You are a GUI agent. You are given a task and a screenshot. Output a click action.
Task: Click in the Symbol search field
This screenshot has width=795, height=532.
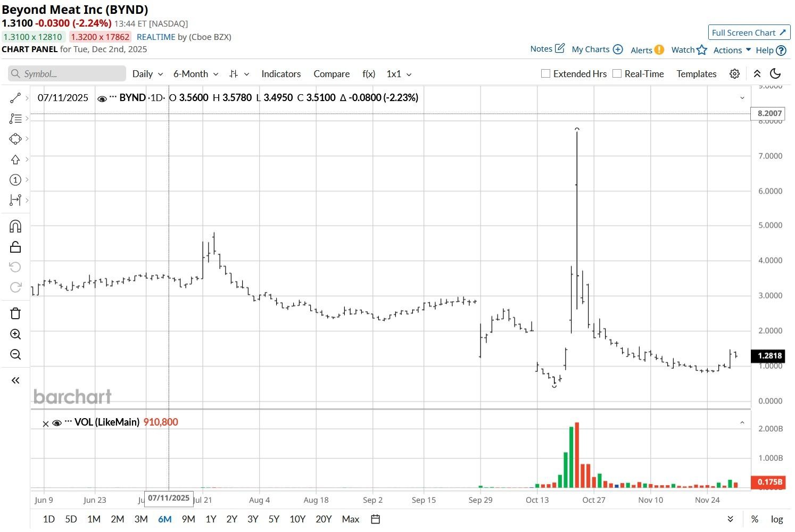(x=67, y=74)
